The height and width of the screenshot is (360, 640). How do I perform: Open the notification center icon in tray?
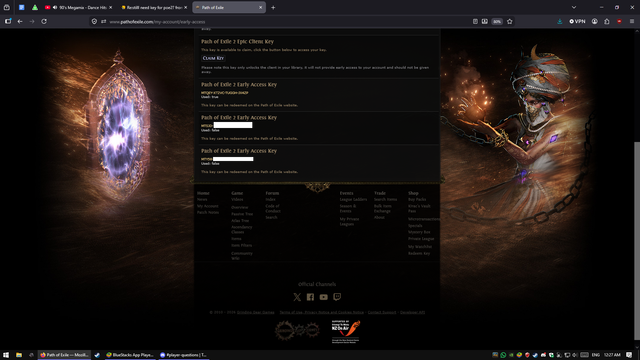(x=629, y=355)
